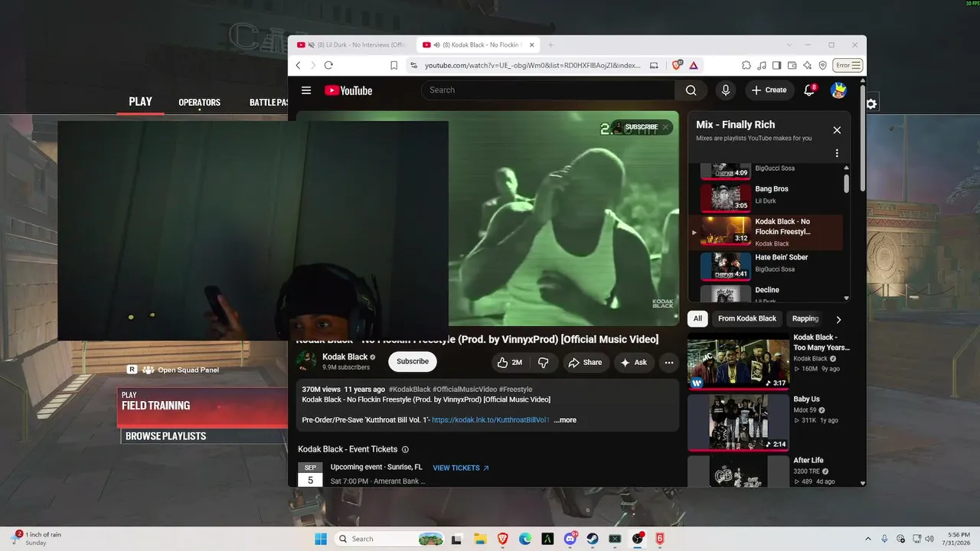Viewport: 980px width, 551px height.
Task: Show more filter chips with right arrow
Action: [x=838, y=319]
